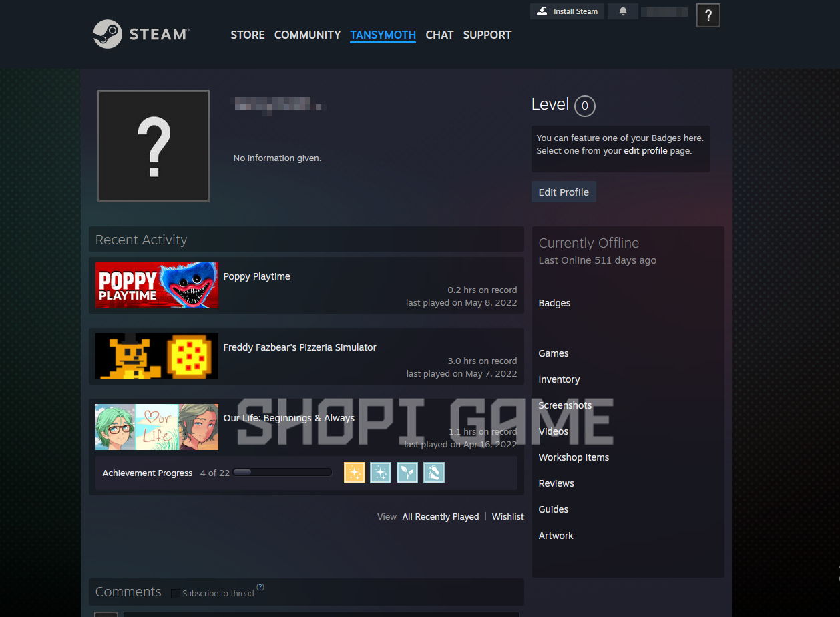Screen dimensions: 840x617
Task: Click 'Currently Offline' status text
Action: (x=589, y=243)
